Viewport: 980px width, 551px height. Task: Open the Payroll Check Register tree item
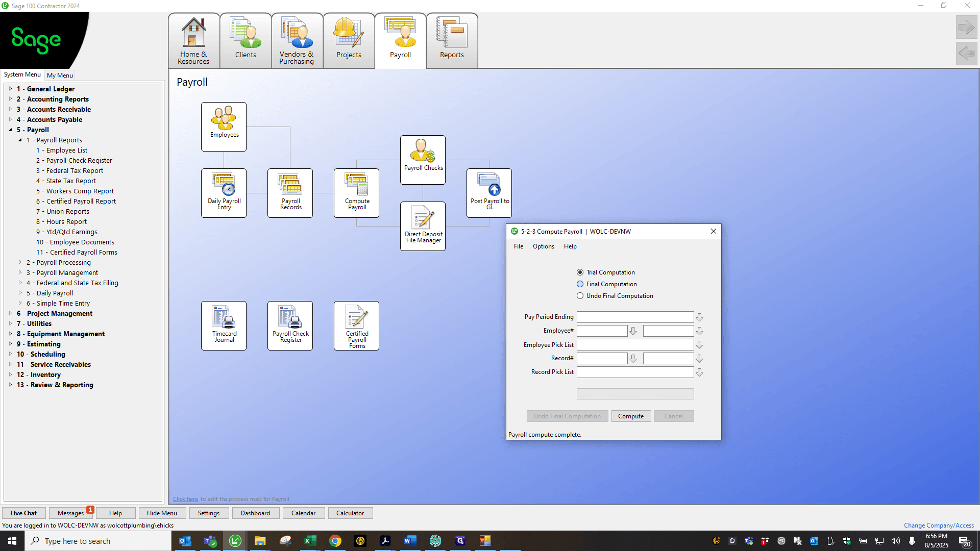point(74,160)
